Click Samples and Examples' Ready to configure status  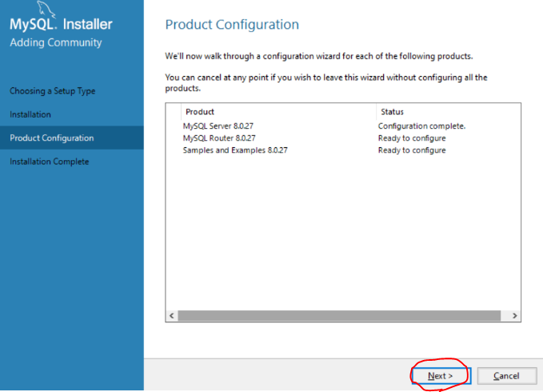(x=412, y=150)
